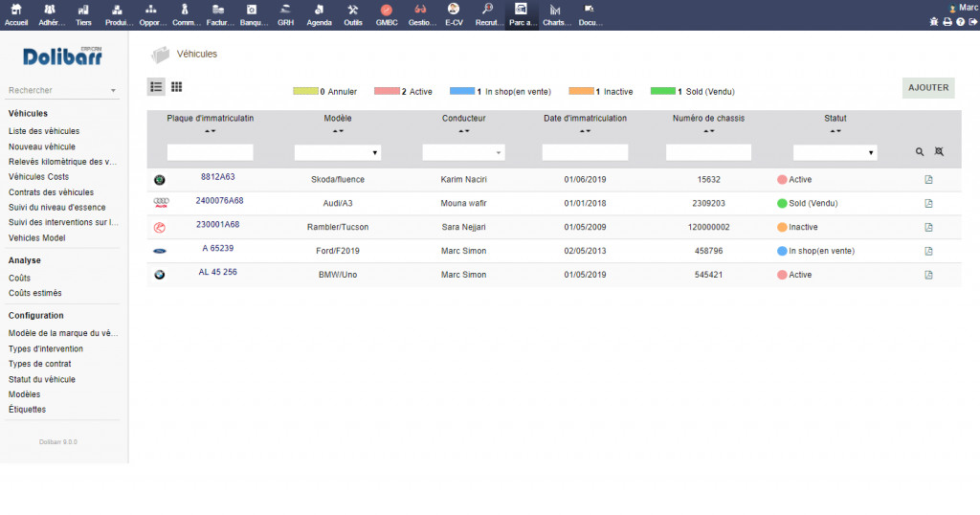
Task: Expand the Modèle filter dropdown
Action: 338,152
